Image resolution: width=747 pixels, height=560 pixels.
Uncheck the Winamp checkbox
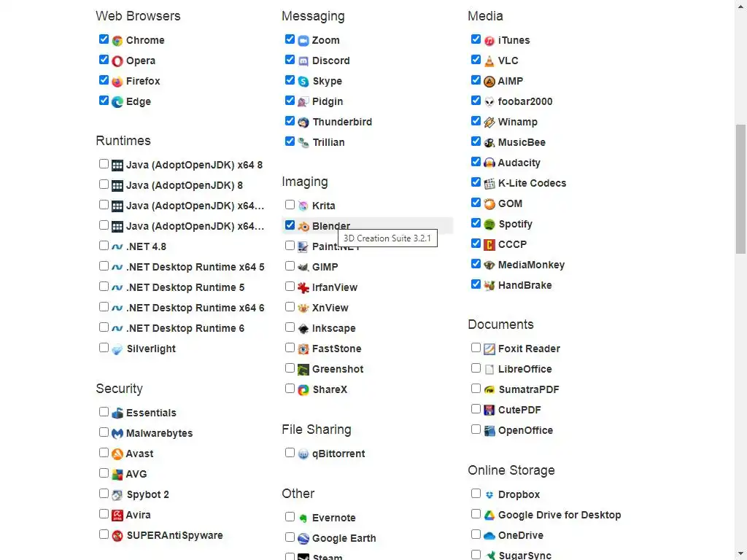(476, 121)
